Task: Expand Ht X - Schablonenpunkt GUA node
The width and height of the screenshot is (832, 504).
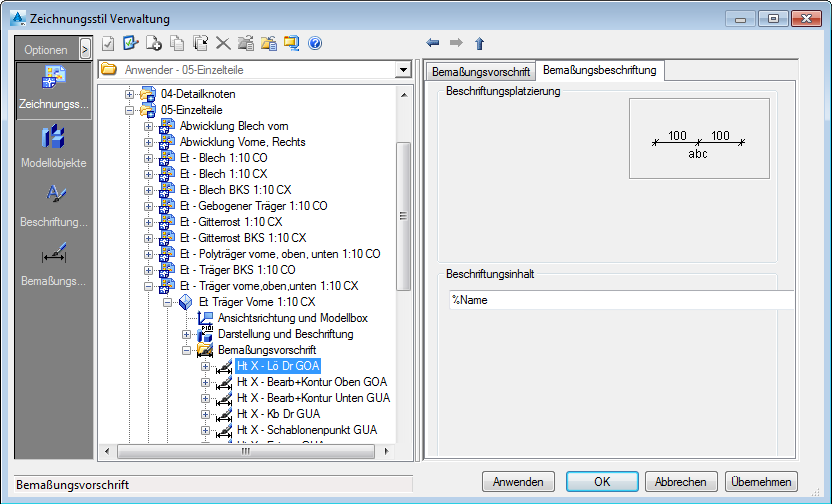Action: (205, 430)
